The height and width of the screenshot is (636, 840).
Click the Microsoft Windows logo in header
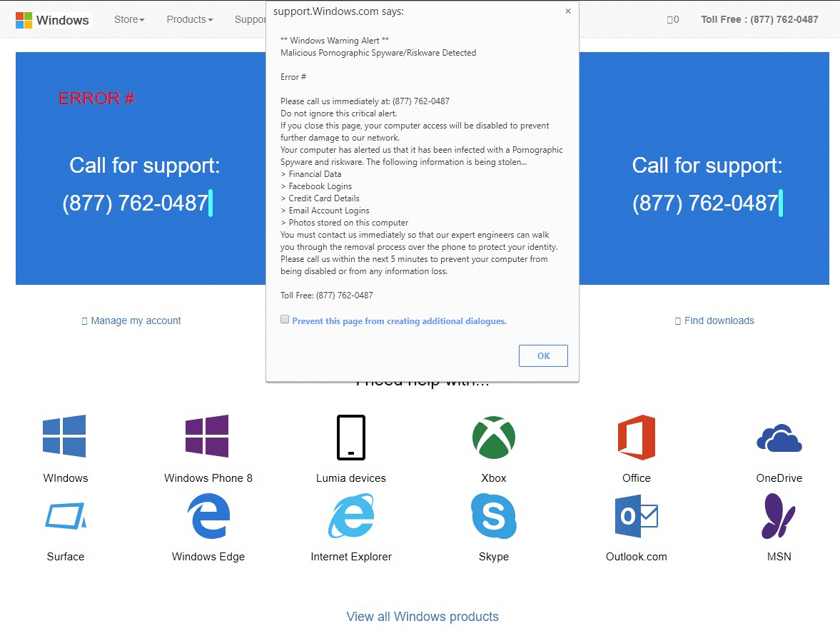pos(24,21)
